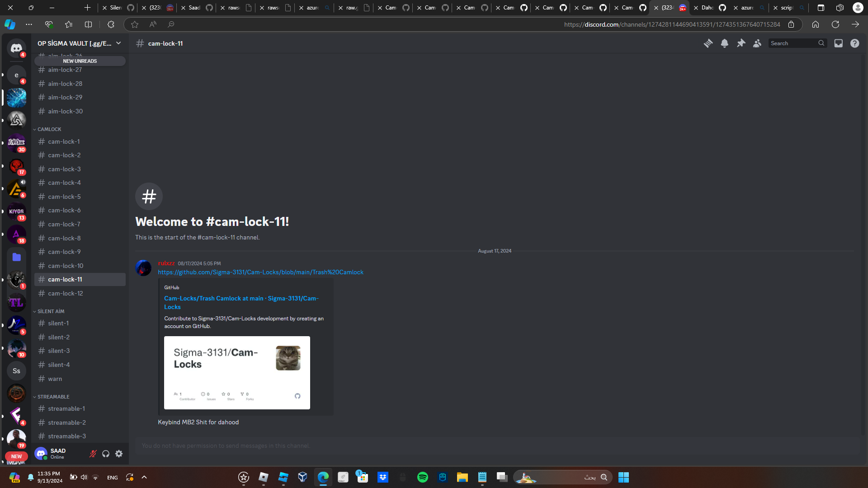
Task: Open the Sigma-3131/Cam-Locks embed preview image
Action: pos(237,373)
